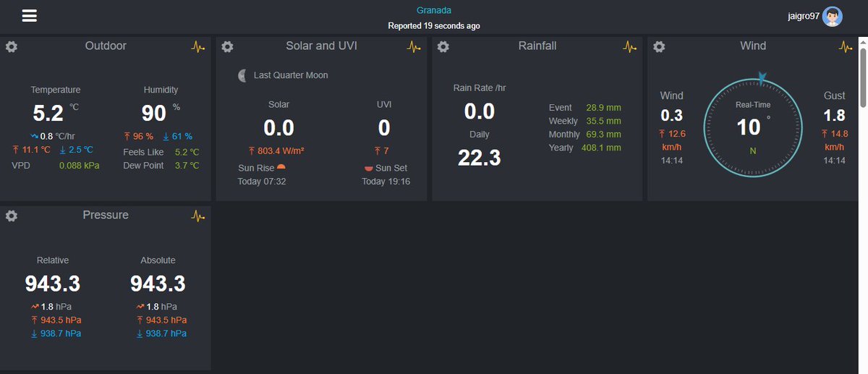Open the Pressure card settings gear
Viewport: 868px width, 374px height.
click(11, 216)
